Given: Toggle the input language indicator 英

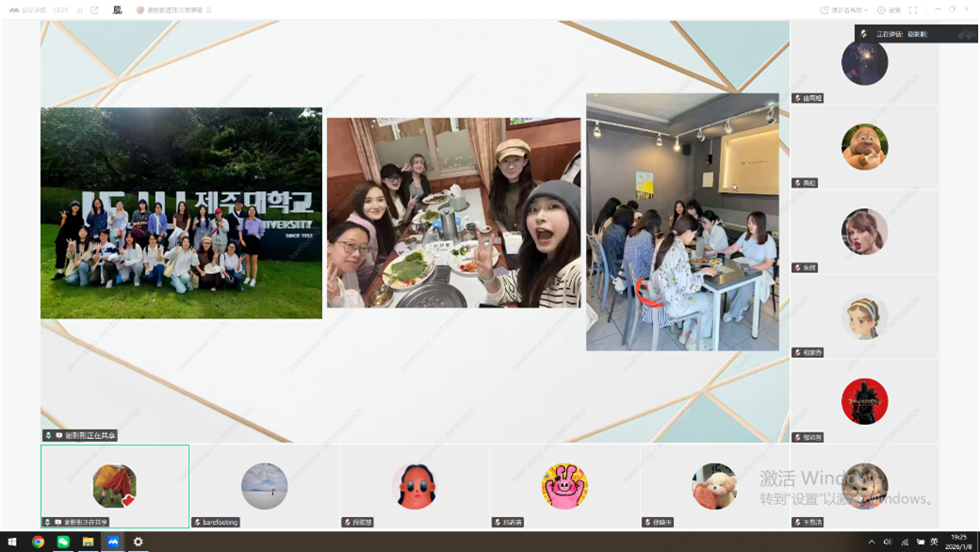Looking at the screenshot, I should coord(934,542).
